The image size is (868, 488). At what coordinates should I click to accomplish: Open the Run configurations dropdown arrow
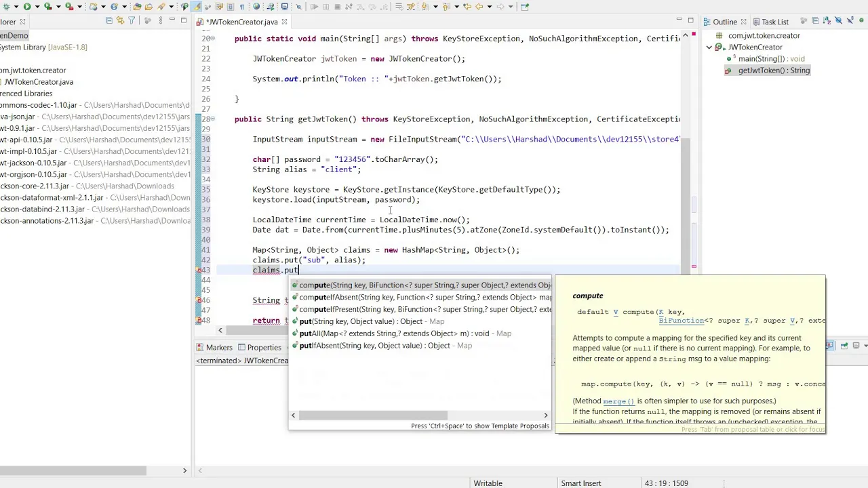click(37, 7)
